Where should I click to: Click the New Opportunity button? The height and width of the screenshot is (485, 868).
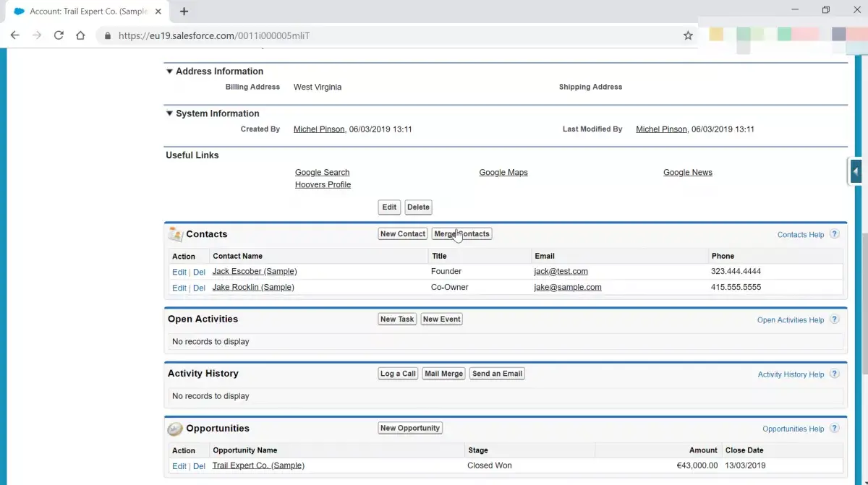(x=410, y=428)
